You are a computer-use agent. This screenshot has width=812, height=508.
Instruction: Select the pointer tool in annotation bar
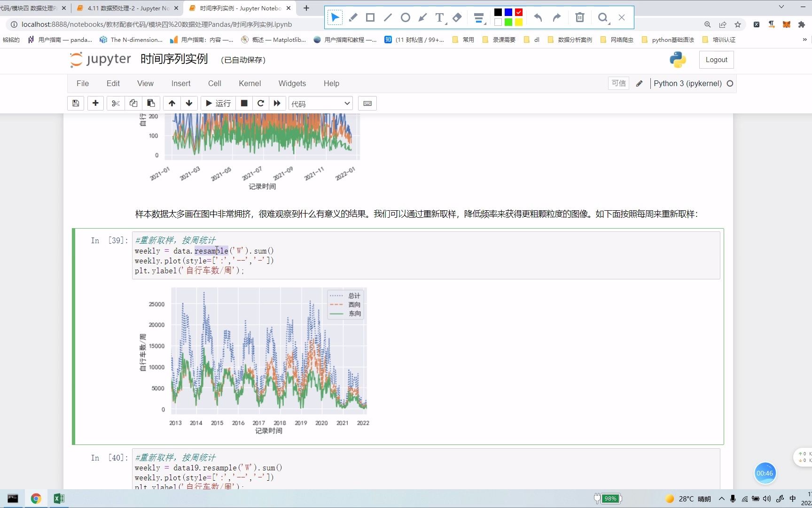(335, 18)
